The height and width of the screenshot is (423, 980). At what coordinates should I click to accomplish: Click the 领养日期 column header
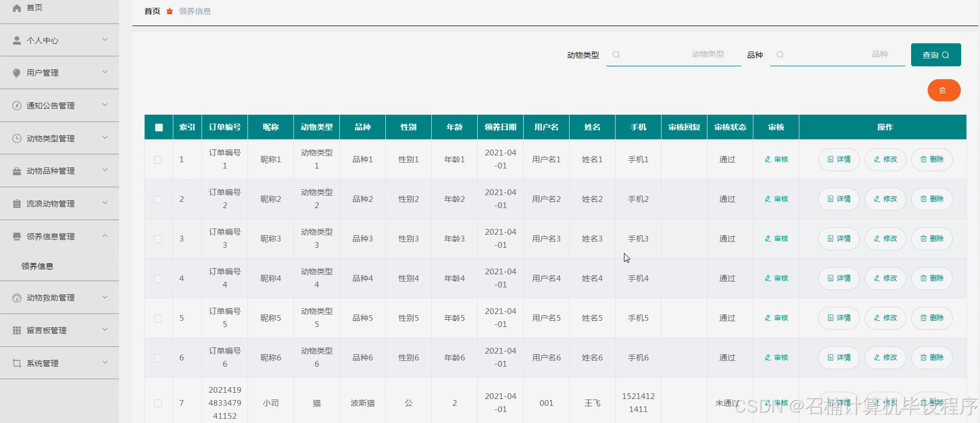(500, 127)
